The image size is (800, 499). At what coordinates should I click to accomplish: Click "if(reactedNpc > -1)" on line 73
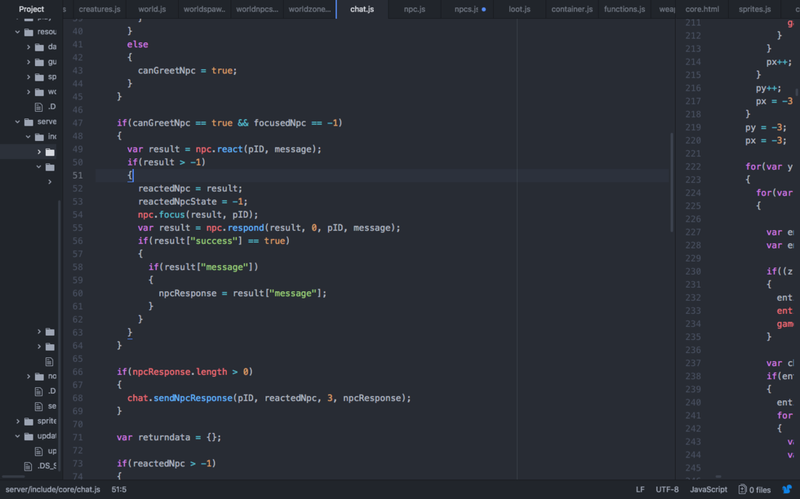click(x=166, y=463)
